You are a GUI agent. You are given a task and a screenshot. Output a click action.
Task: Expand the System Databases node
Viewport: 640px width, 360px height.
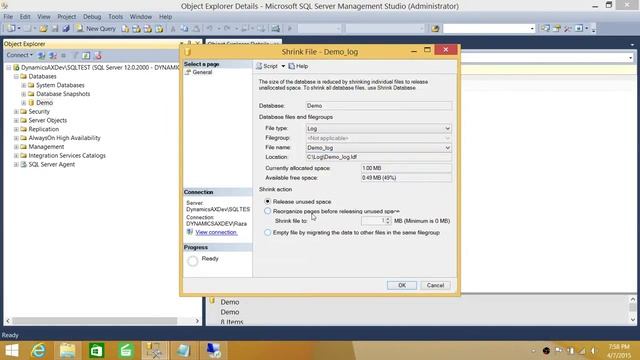[x=24, y=85]
